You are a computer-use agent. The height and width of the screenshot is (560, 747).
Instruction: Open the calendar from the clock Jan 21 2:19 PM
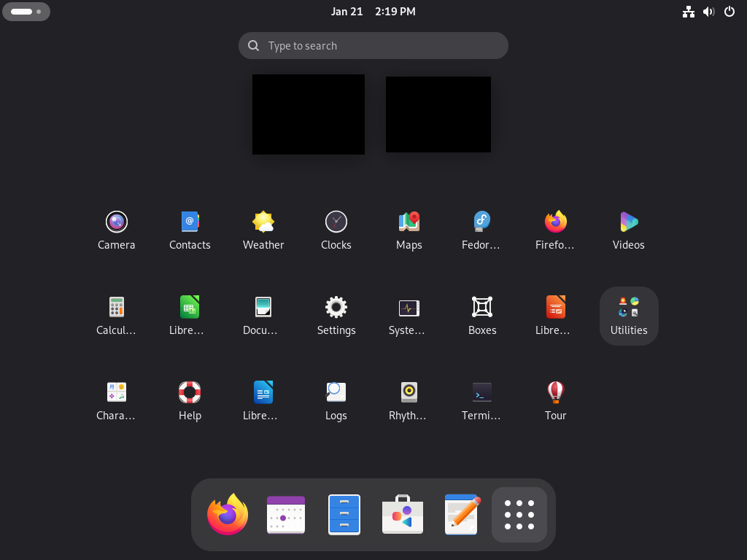coord(373,12)
